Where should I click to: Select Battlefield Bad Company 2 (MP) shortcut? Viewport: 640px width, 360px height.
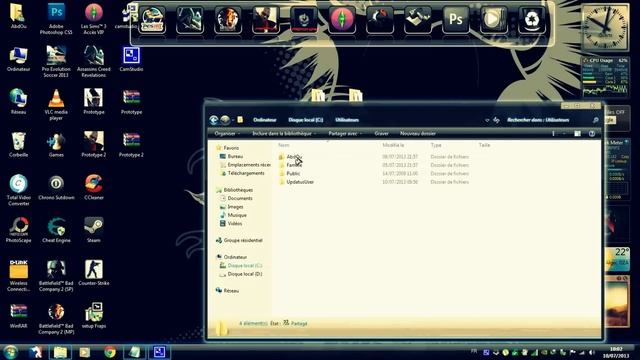56,319
